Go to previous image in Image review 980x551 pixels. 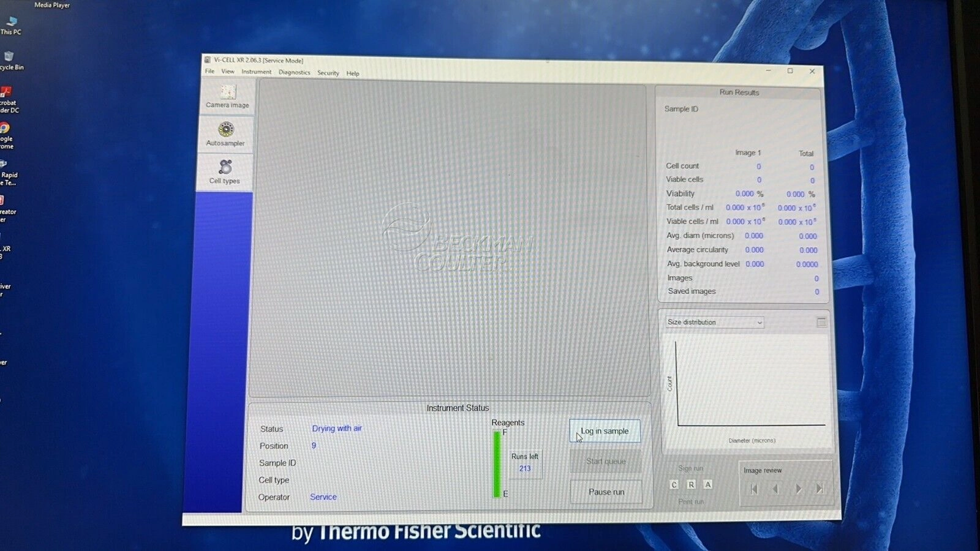pyautogui.click(x=775, y=489)
